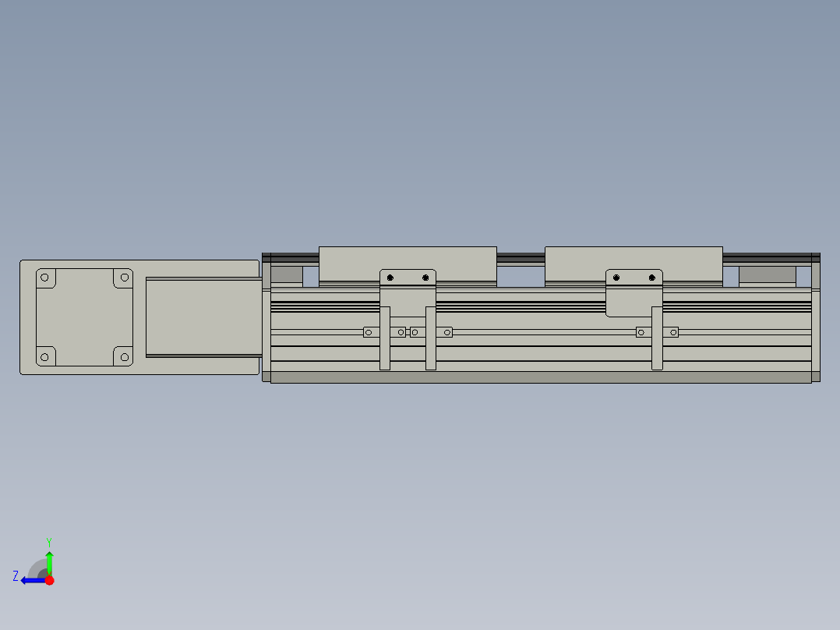
Task: Select the red origin point of the triad
Action: click(49, 580)
